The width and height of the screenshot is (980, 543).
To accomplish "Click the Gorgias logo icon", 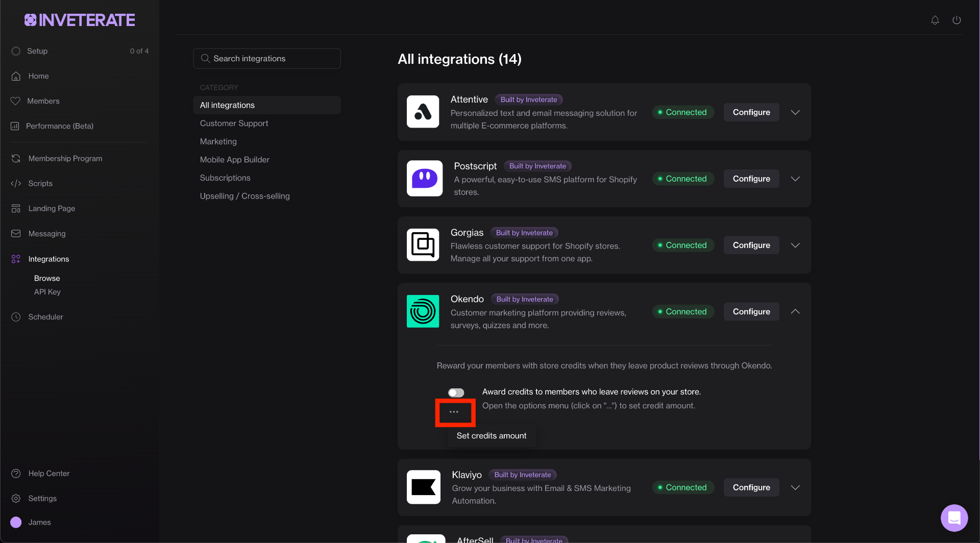I will tap(423, 245).
